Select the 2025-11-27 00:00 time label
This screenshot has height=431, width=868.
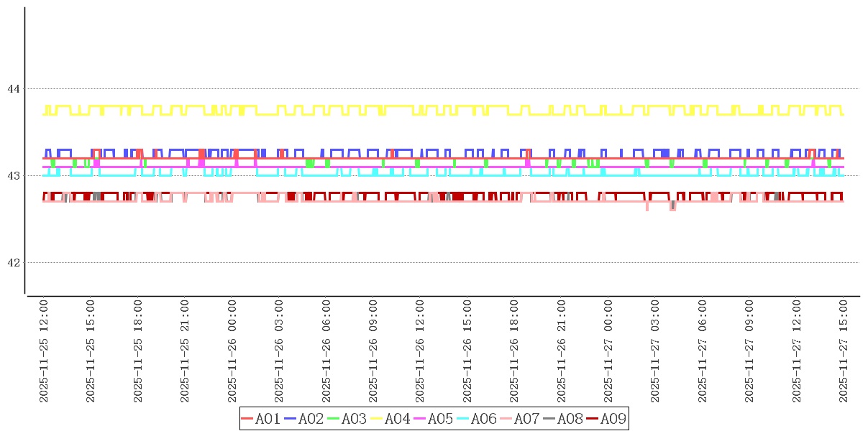[x=608, y=351]
